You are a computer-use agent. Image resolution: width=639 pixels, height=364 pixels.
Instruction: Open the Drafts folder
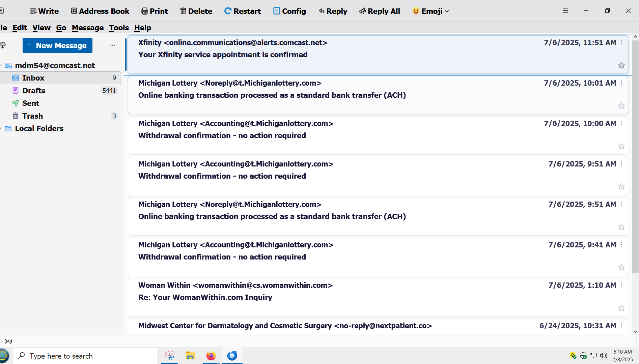(x=60, y=91)
